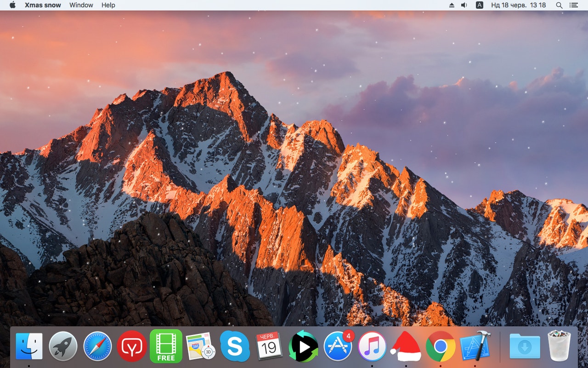Screen dimensions: 588x368
Task: Click the Santa hat Xmas snow icon
Action: [x=406, y=346]
